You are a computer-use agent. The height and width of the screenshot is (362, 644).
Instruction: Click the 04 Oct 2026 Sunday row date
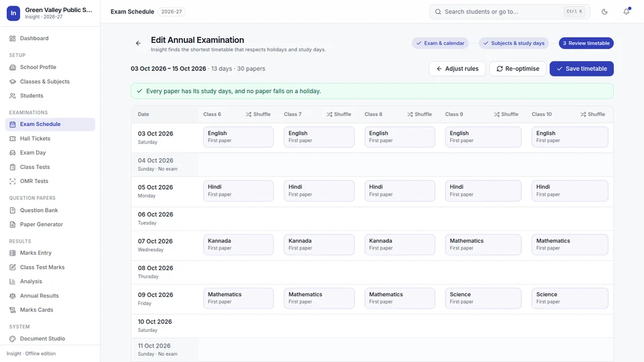(x=155, y=161)
